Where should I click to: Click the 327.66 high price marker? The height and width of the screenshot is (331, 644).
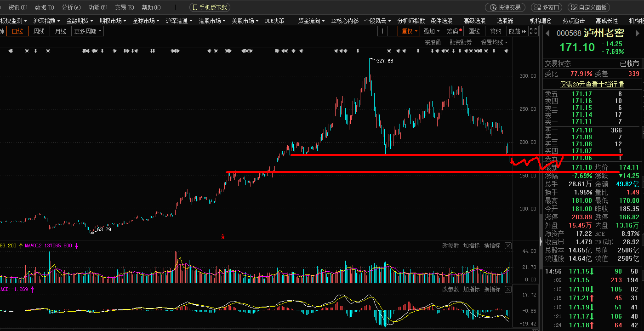click(x=385, y=61)
